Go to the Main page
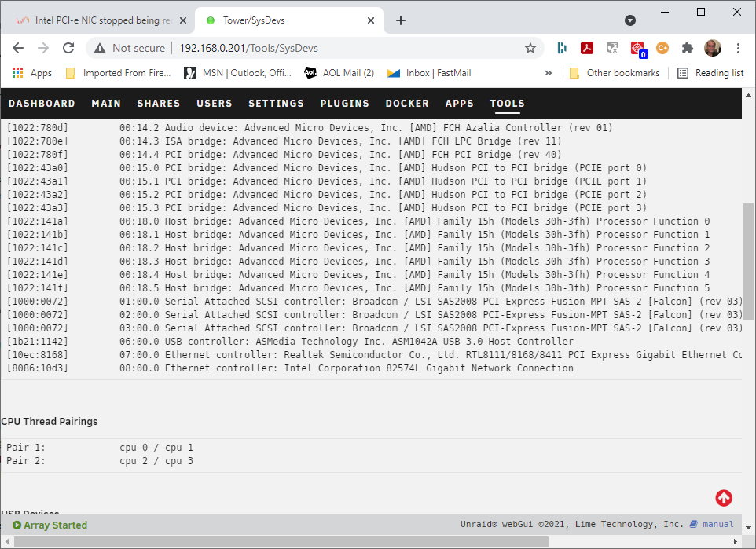This screenshot has height=549, width=756. [x=106, y=103]
